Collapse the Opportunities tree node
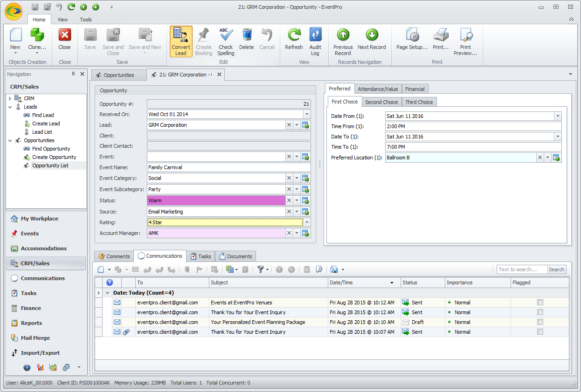Viewport: 581px width, 392px height. pyautogui.click(x=10, y=140)
